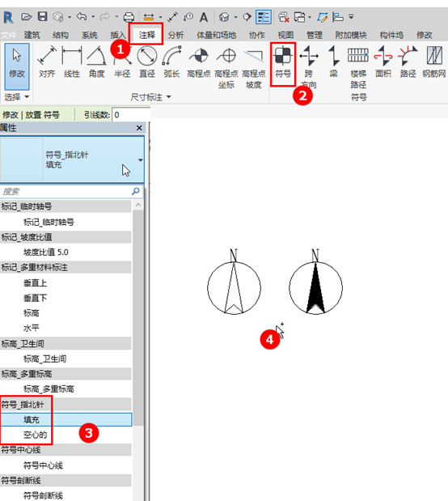Click the 引线数 leader count input field

131,115
